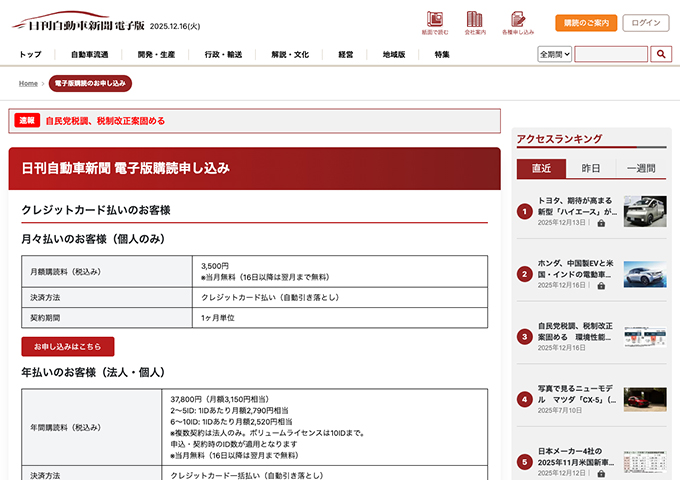Click the lock icon beside トヨタ ハイエース article
The height and width of the screenshot is (480, 680).
point(601,223)
